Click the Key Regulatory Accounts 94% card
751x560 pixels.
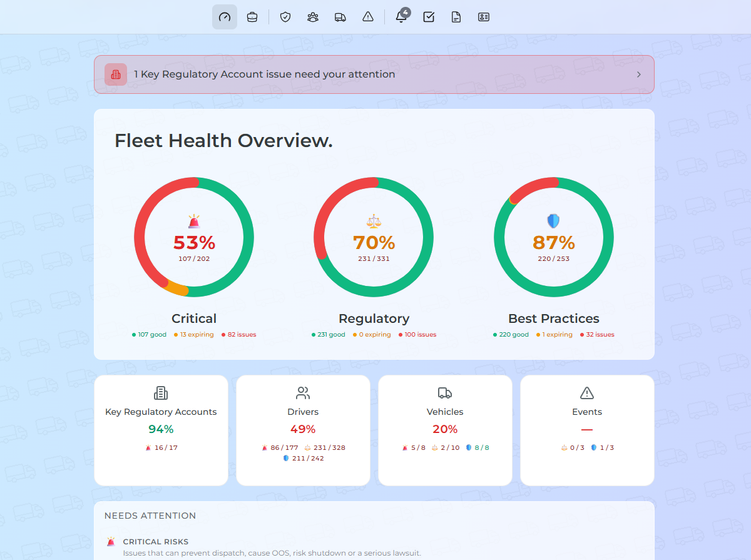coord(161,430)
